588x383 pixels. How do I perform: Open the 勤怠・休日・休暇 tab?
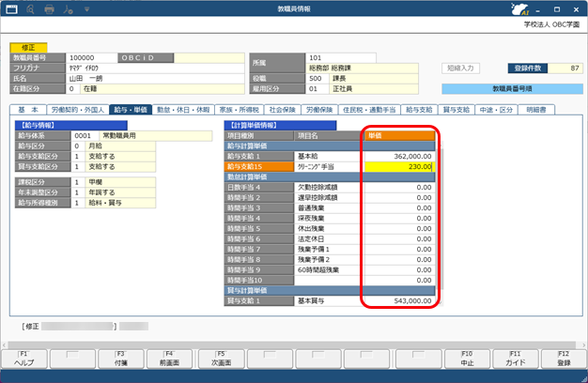183,110
